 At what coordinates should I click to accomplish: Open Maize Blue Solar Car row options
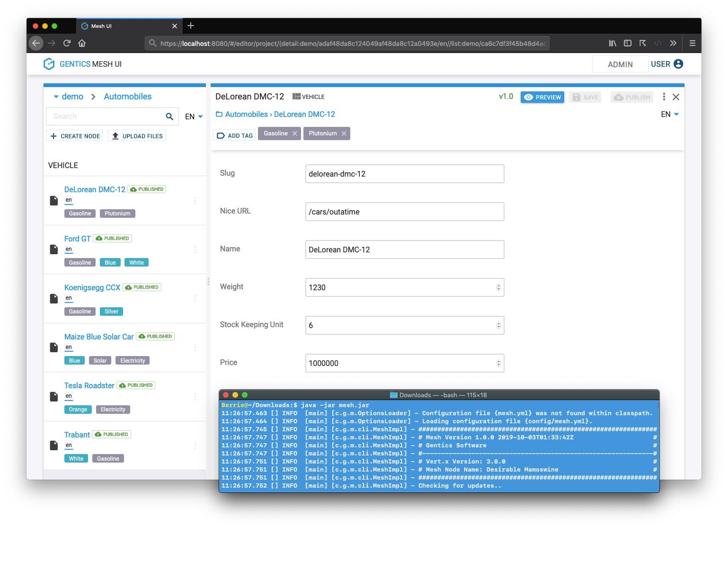[195, 348]
